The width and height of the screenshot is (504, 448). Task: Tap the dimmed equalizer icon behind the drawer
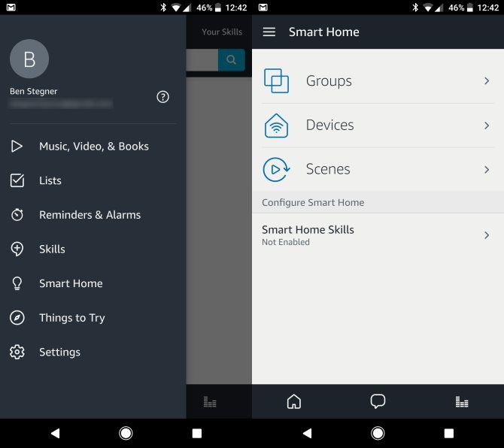click(x=210, y=401)
